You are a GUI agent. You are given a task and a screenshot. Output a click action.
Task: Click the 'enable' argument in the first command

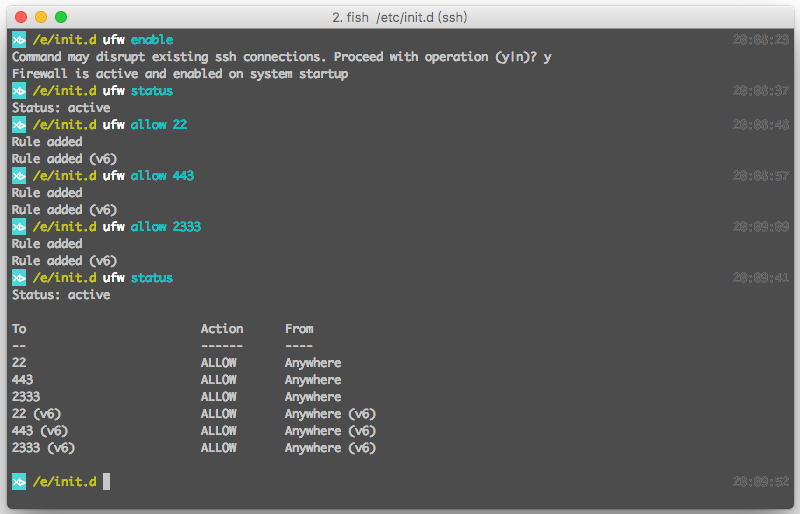pyautogui.click(x=152, y=40)
